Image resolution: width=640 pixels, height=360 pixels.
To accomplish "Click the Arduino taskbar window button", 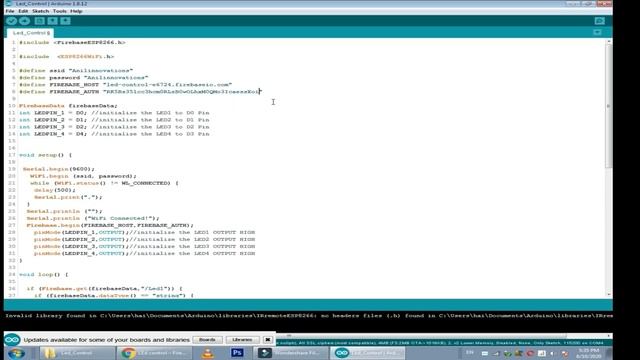I will point(367,353).
